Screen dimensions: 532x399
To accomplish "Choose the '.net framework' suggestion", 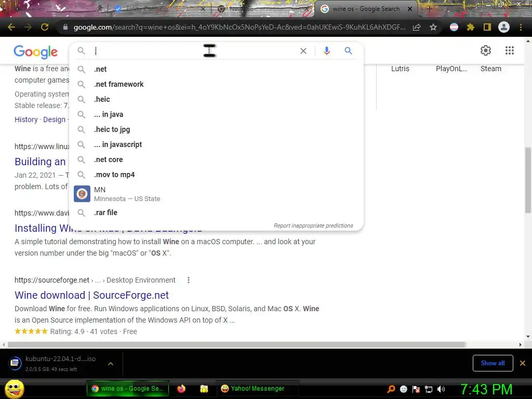I will (x=216, y=84).
